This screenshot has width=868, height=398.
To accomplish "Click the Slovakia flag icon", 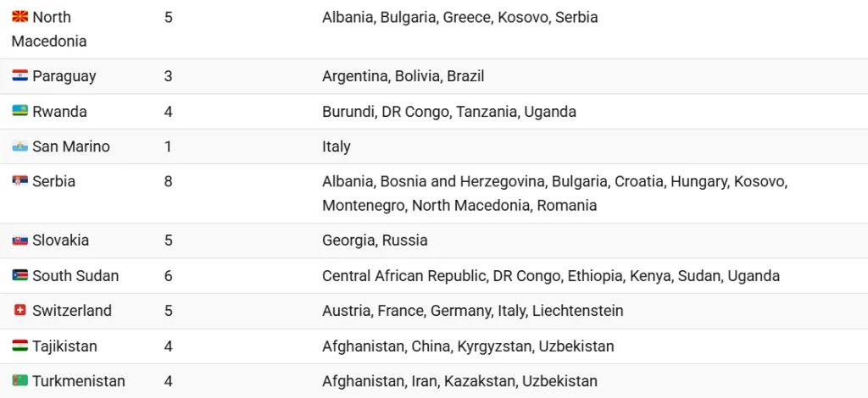I will pyautogui.click(x=20, y=240).
